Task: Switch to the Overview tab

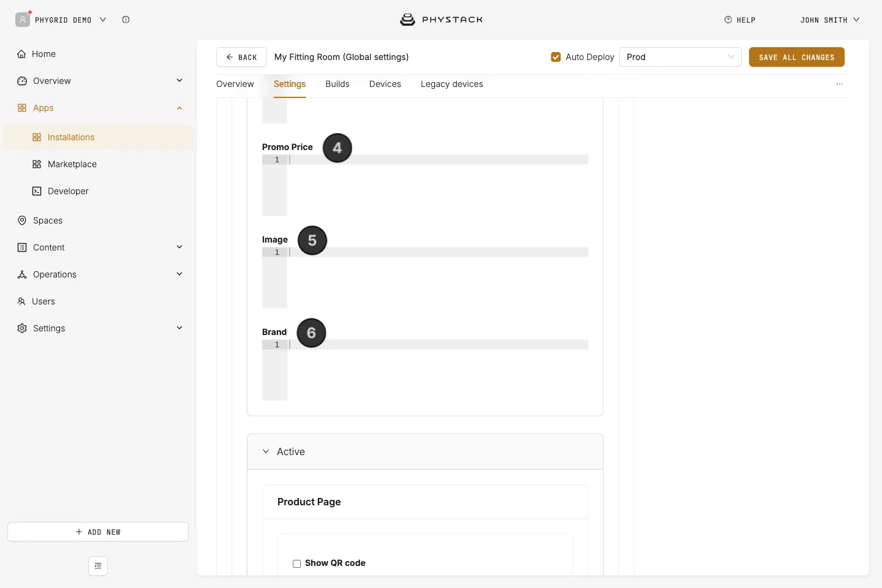Action: 235,84
